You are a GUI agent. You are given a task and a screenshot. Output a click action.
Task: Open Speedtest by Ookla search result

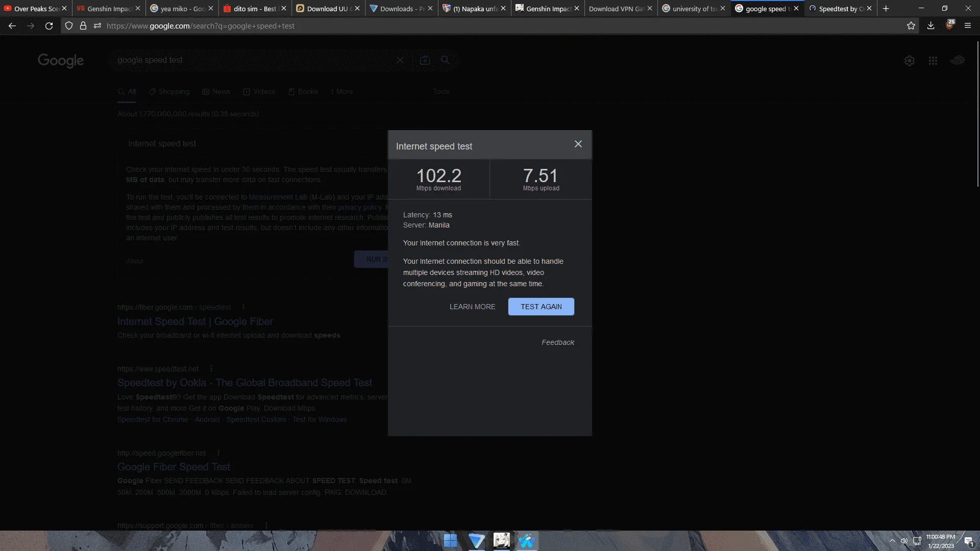point(244,383)
